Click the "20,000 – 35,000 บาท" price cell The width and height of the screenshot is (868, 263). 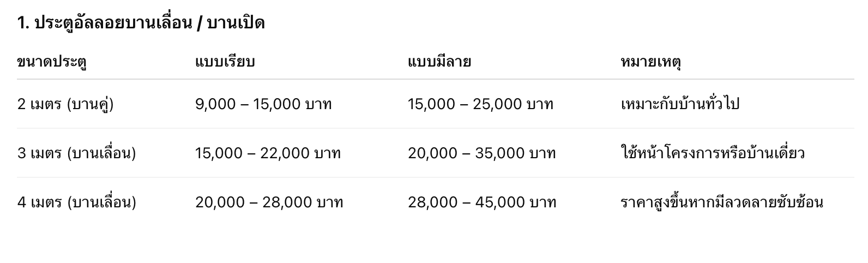pos(482,153)
